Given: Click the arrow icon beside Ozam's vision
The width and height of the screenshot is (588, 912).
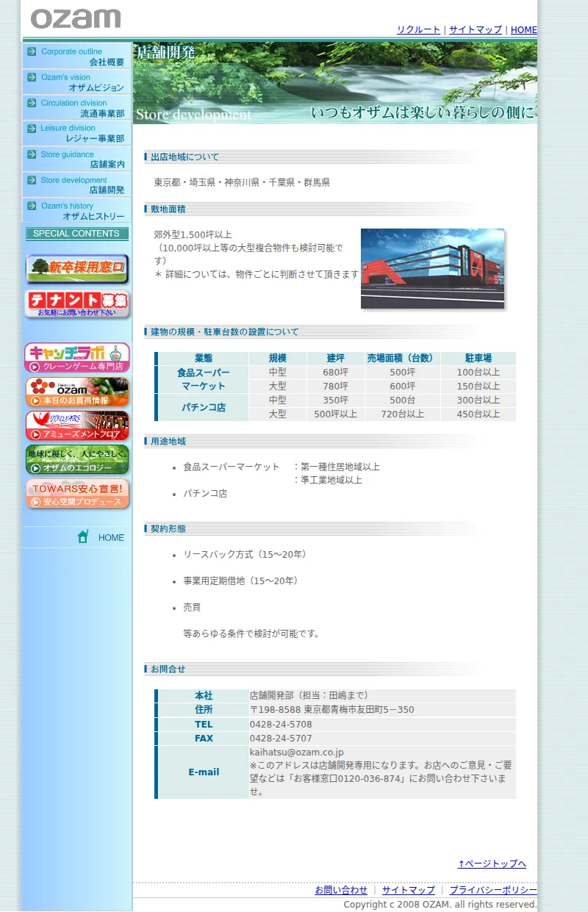Looking at the screenshot, I should [x=32, y=77].
